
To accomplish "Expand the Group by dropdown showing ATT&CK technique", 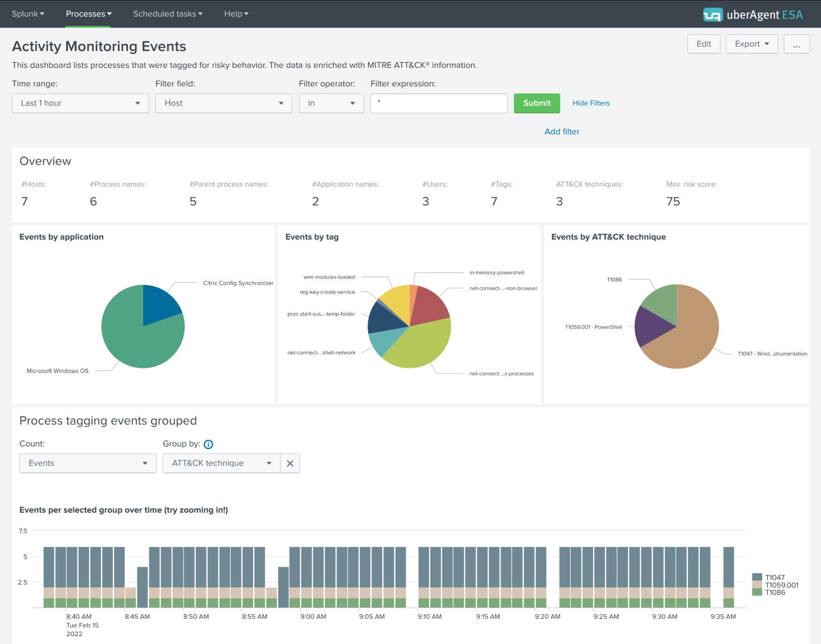I will [x=222, y=463].
